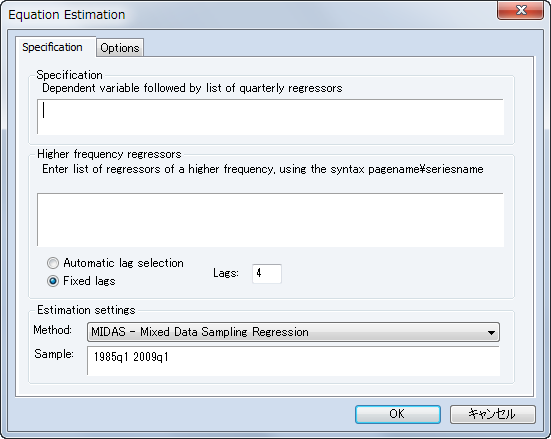Click the Lags number field
Viewport: 551px width, 439px height.
click(267, 273)
